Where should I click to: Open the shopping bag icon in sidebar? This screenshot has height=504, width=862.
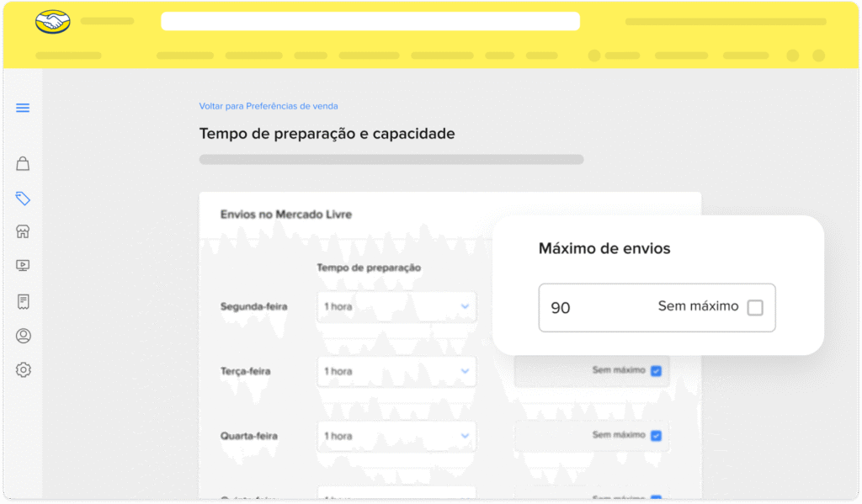tap(23, 163)
